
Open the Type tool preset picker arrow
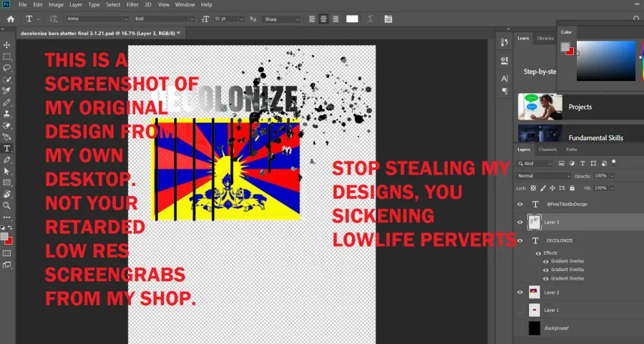[x=39, y=19]
